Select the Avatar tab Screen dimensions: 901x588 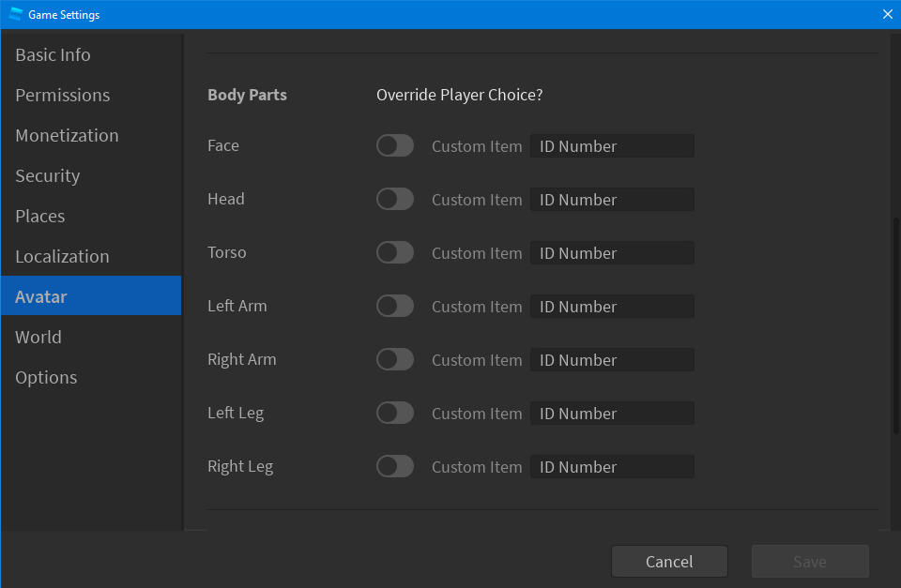coord(91,296)
